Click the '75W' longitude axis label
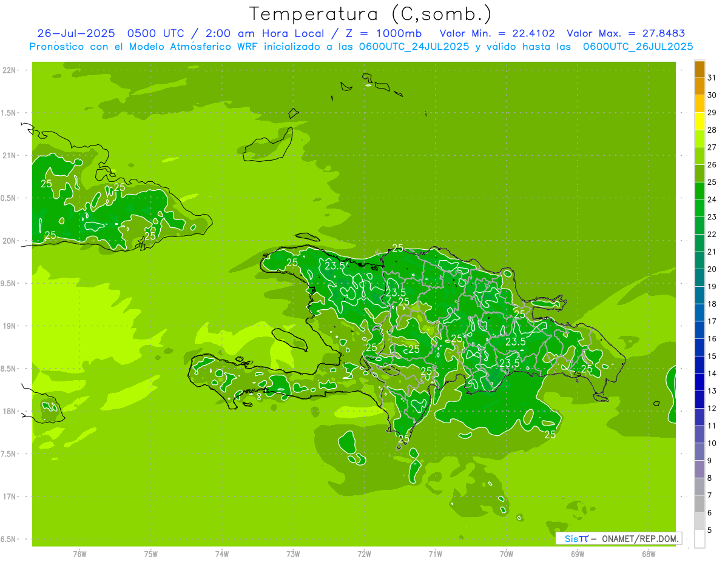 [151, 554]
